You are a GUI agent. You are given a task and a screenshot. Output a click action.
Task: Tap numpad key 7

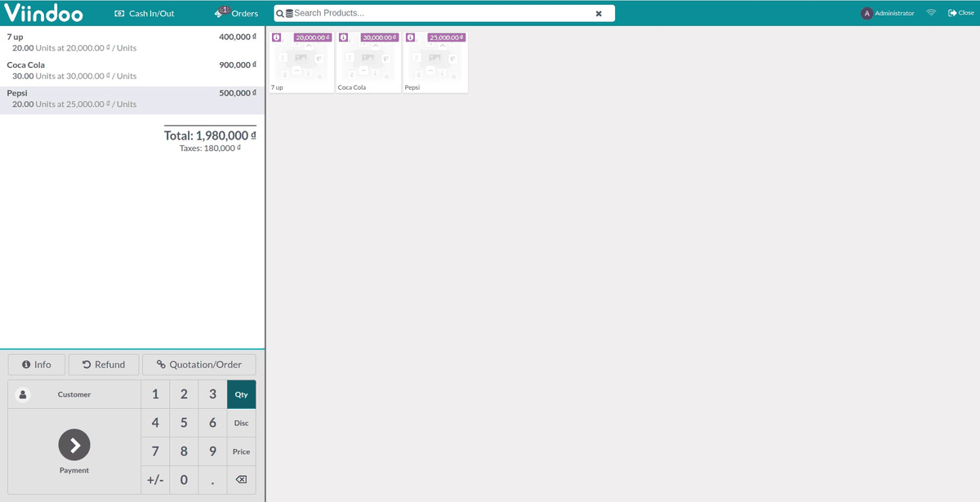[155, 451]
